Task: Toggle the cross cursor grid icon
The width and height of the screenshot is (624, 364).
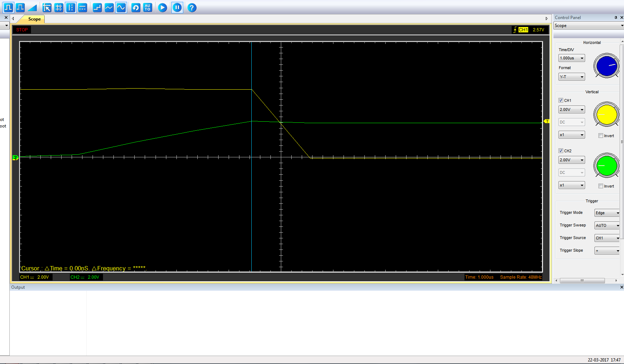Action: click(x=59, y=8)
